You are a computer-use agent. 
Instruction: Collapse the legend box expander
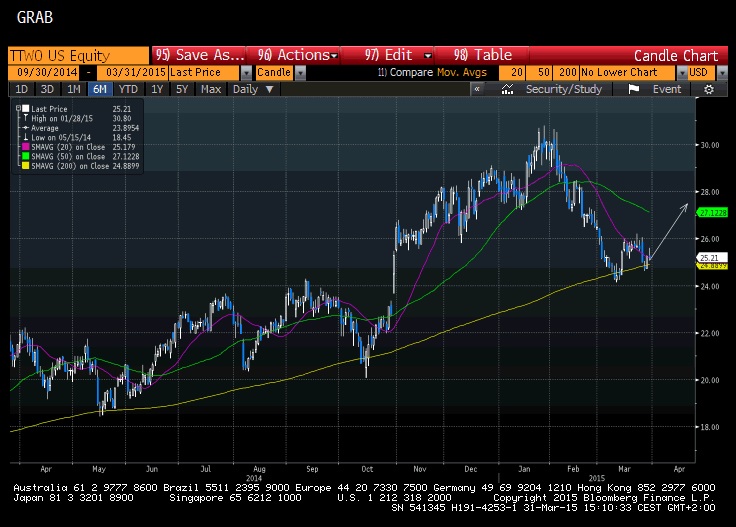pyautogui.click(x=18, y=108)
